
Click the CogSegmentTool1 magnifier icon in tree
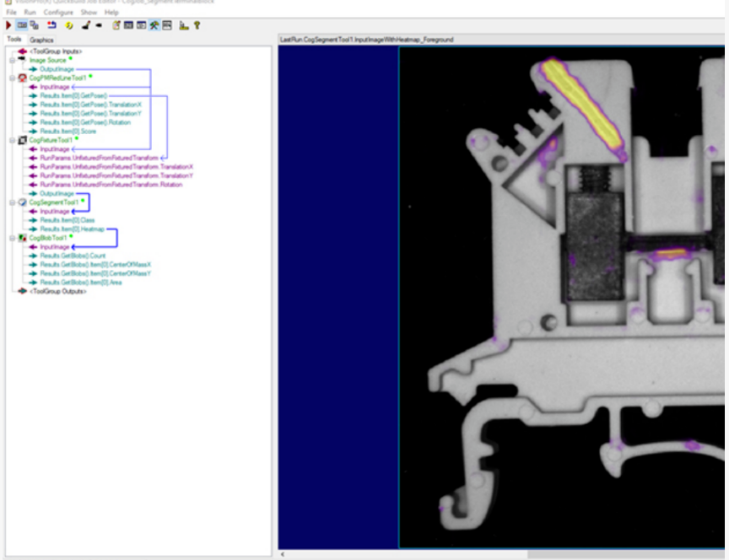pyautogui.click(x=23, y=202)
